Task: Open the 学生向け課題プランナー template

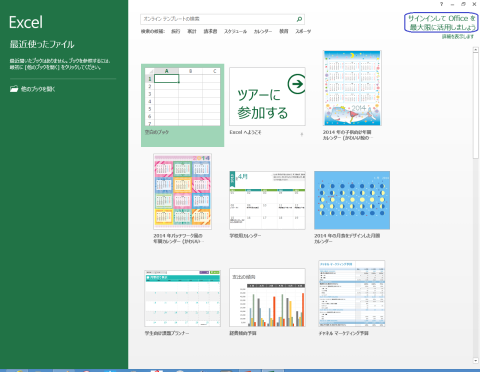Action: pyautogui.click(x=182, y=298)
